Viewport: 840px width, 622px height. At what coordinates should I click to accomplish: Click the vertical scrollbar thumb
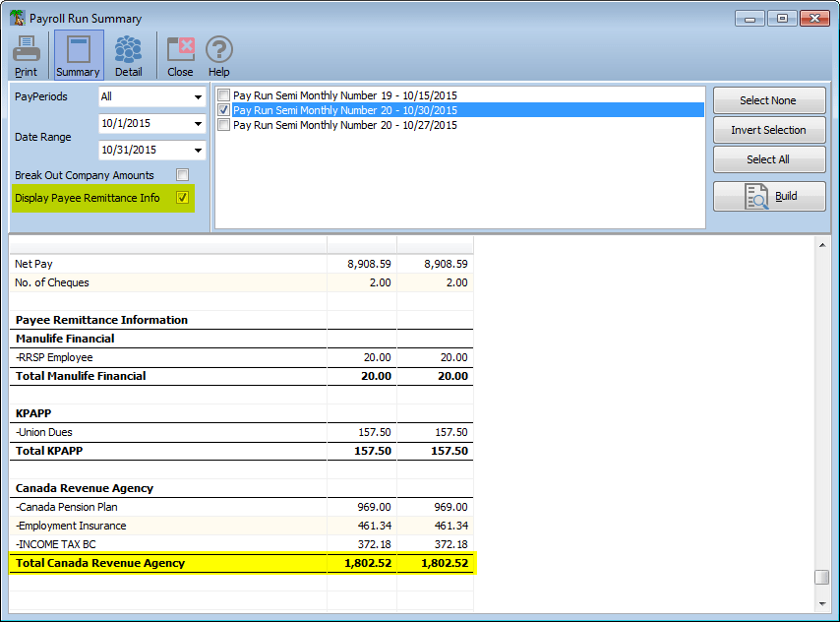pyautogui.click(x=821, y=577)
